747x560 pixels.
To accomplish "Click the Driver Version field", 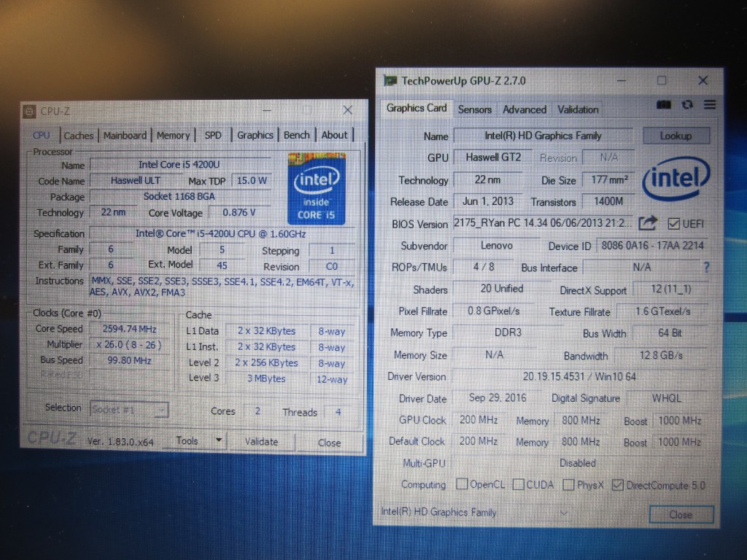I will (x=579, y=377).
